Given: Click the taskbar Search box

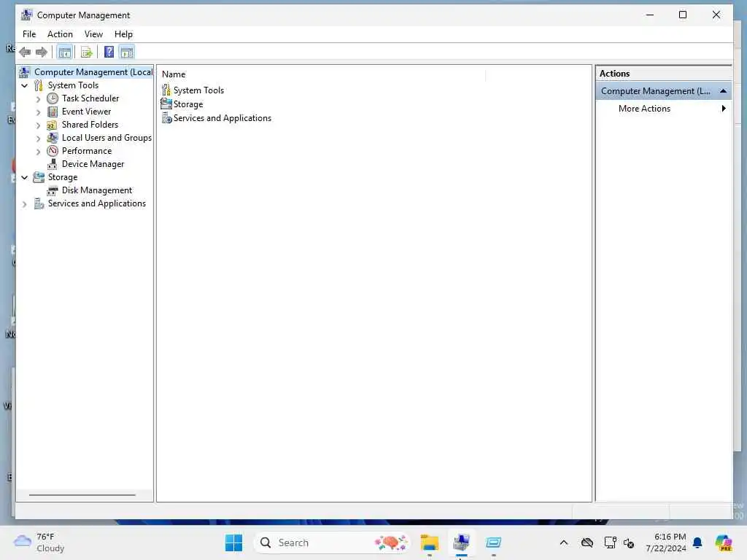Looking at the screenshot, I should [x=332, y=542].
